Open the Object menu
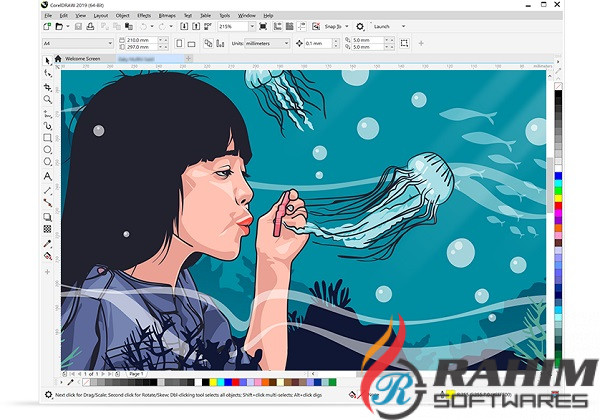 coord(122,16)
